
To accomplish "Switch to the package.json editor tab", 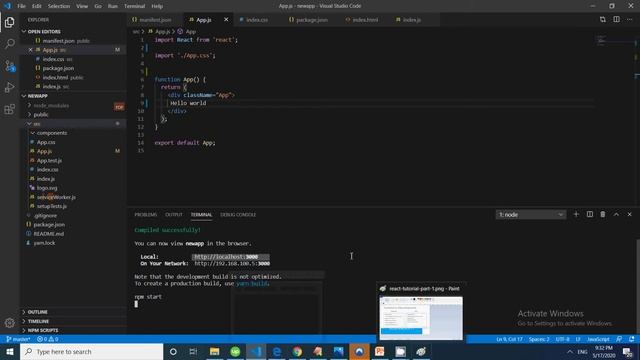I will click(312, 20).
